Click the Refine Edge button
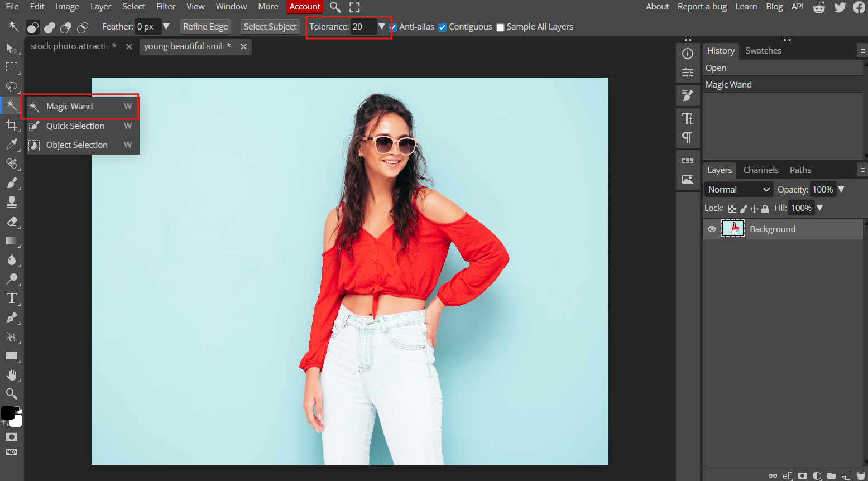868x481 pixels. [205, 26]
